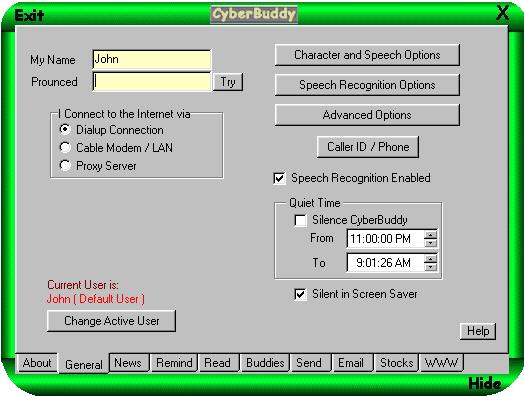The height and width of the screenshot is (396, 524).
Task: Click the Try pronunciation button
Action: coord(228,82)
